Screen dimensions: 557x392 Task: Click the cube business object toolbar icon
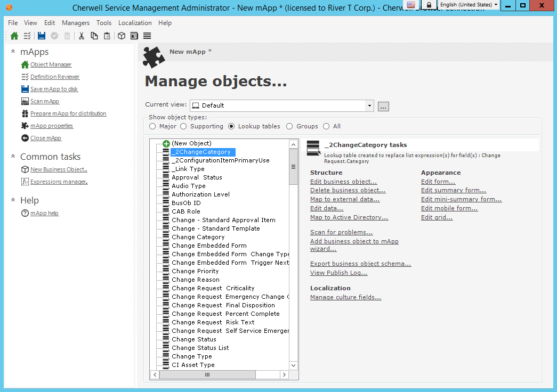tap(122, 36)
